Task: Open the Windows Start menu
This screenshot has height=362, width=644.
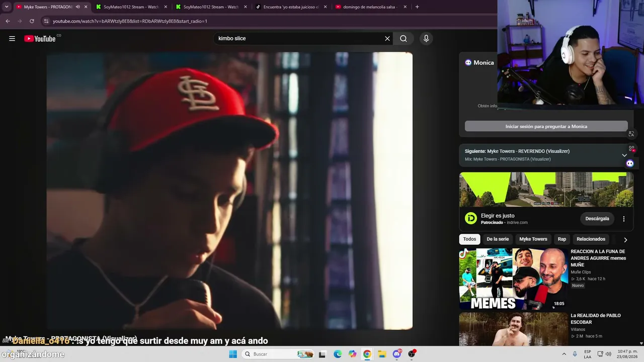Action: (232, 354)
